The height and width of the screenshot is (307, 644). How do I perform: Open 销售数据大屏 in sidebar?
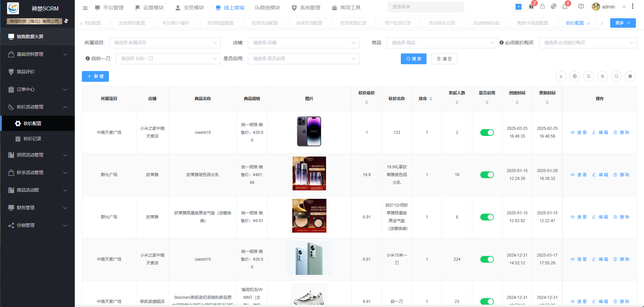pos(38,37)
